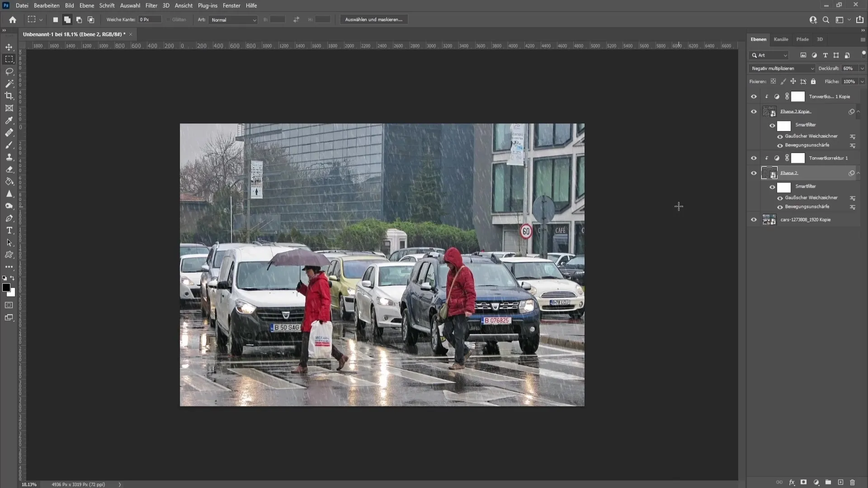
Task: Click the foreground color swatch
Action: tap(6, 286)
